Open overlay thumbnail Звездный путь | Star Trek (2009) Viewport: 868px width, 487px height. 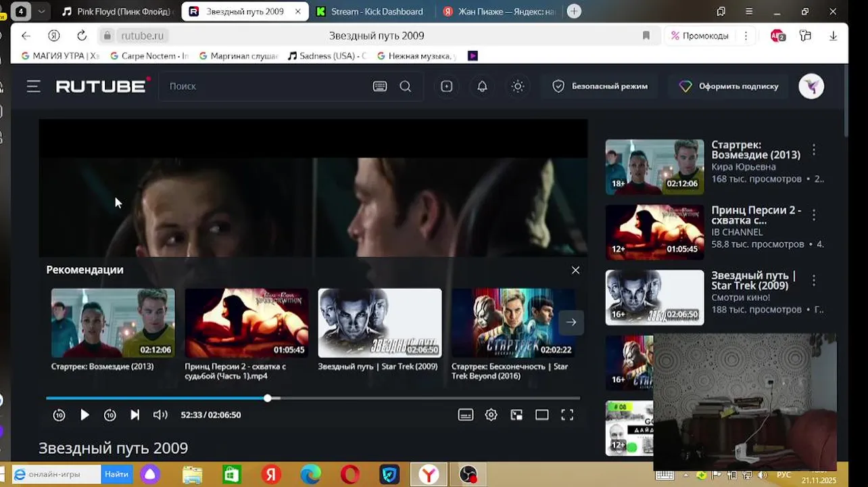coord(380,323)
